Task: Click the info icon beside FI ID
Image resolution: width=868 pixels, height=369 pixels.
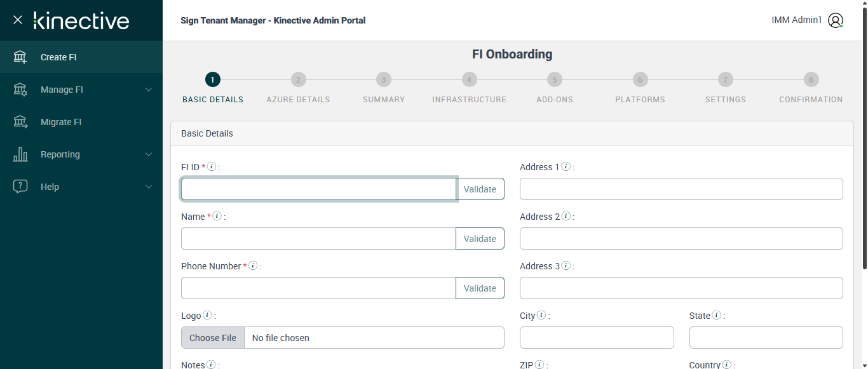Action: pyautogui.click(x=212, y=167)
